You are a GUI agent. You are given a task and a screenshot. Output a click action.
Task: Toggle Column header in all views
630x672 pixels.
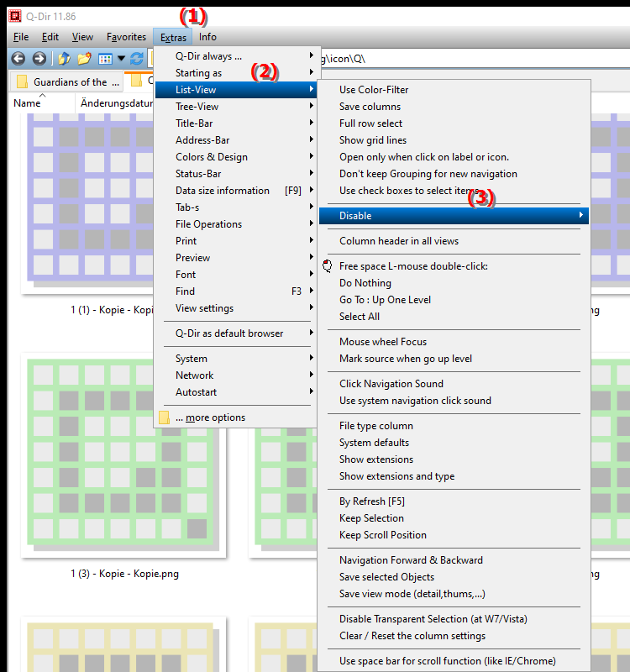[454, 241]
